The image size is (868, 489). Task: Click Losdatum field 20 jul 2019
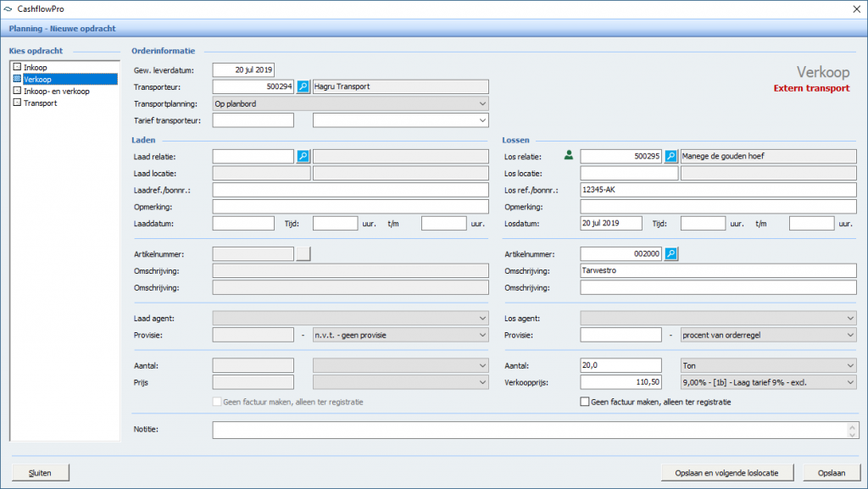[x=611, y=224]
